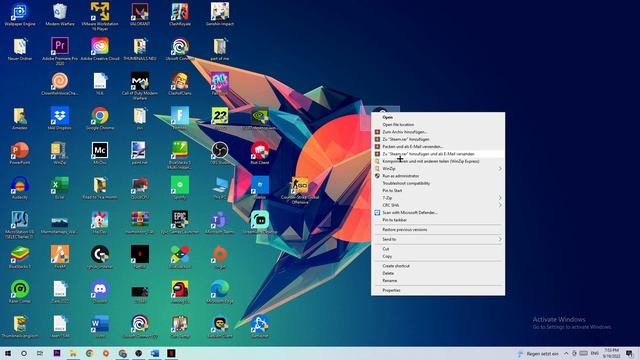Open Epic Games Launcher shortcut

point(180,222)
